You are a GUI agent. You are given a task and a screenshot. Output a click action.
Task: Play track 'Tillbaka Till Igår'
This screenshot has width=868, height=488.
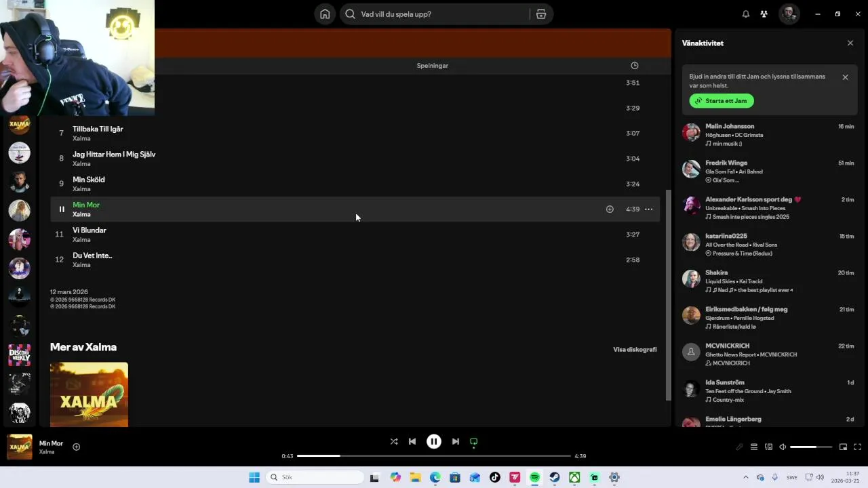click(x=98, y=129)
